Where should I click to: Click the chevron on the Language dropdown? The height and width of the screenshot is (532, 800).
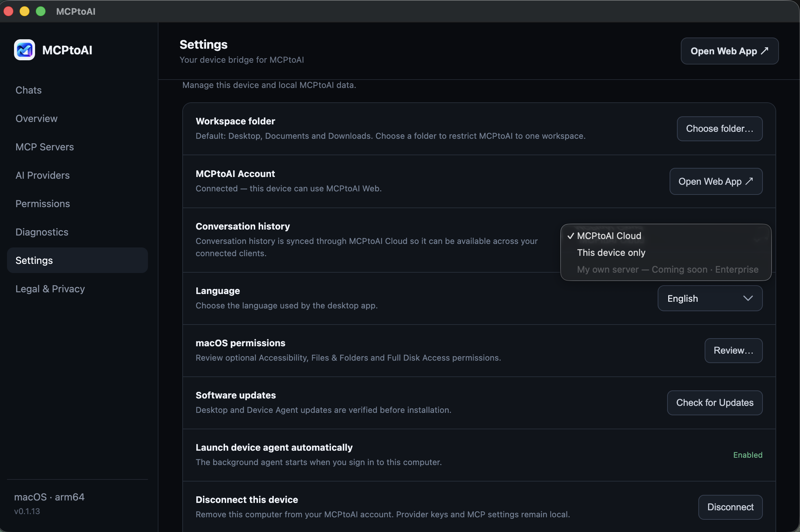[x=748, y=298]
